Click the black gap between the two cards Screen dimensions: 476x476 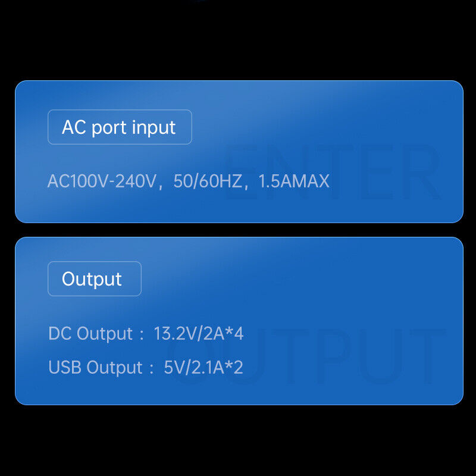click(x=238, y=230)
